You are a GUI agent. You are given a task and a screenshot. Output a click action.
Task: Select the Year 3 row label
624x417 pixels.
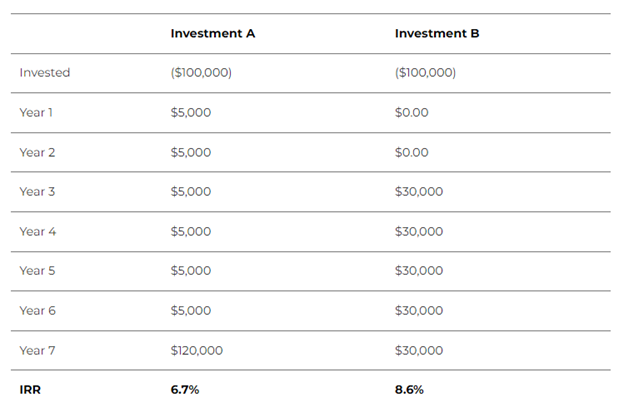(37, 192)
